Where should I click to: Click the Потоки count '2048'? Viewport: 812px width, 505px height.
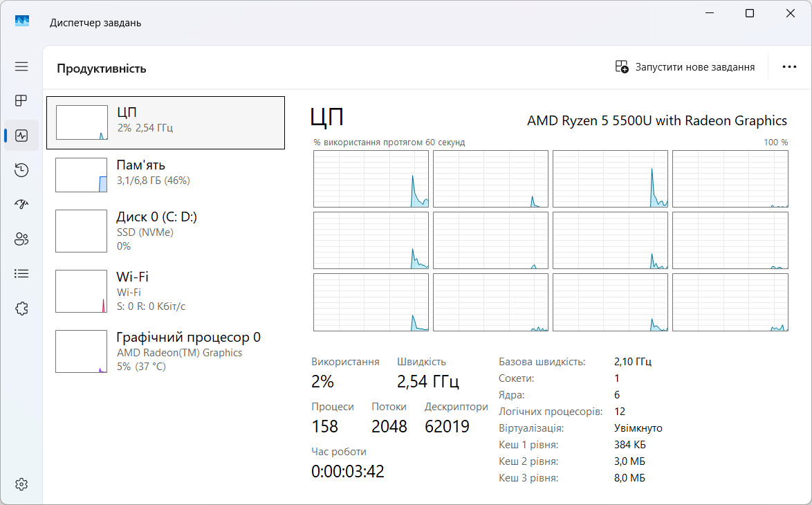click(389, 426)
